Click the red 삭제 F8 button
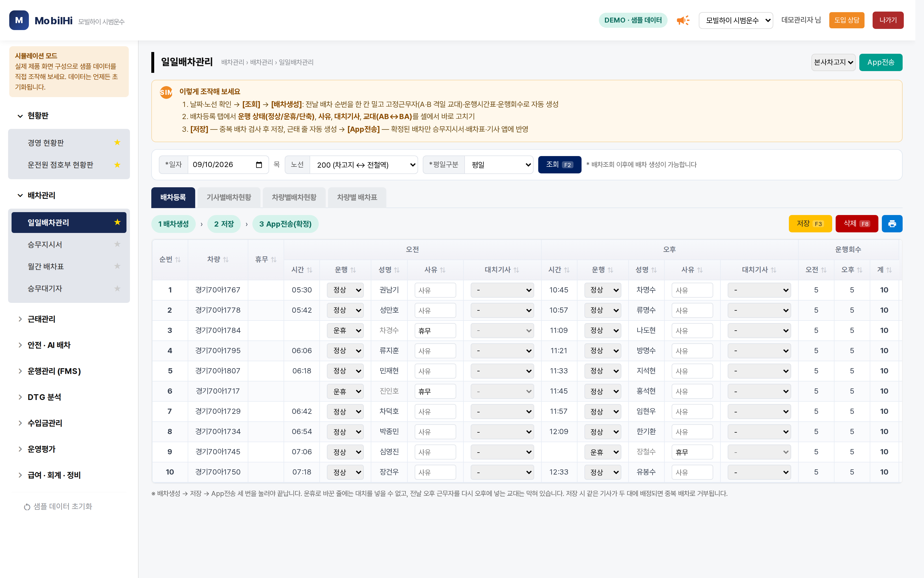Image resolution: width=924 pixels, height=578 pixels. [856, 224]
